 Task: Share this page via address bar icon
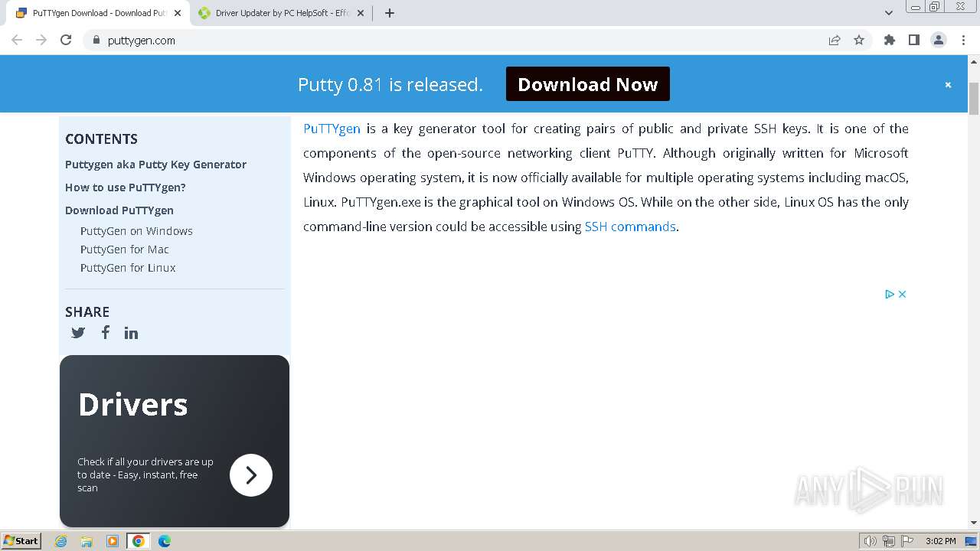point(835,40)
